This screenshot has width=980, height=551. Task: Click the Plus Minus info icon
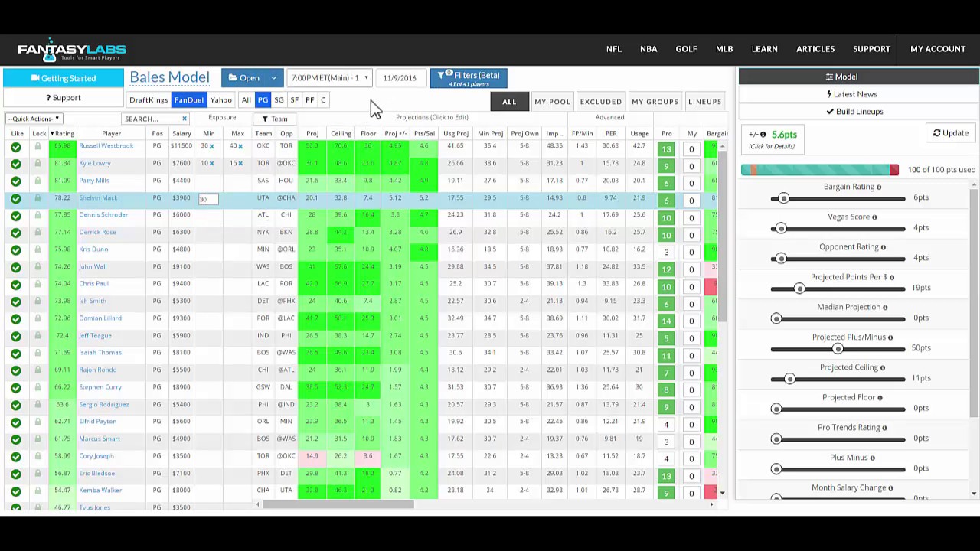pyautogui.click(x=872, y=458)
